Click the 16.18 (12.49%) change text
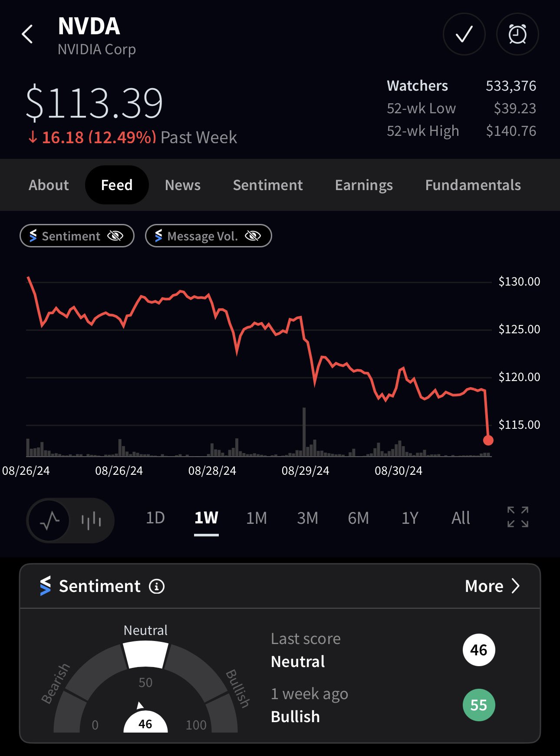Screen dimensions: 560x756 pos(99,138)
